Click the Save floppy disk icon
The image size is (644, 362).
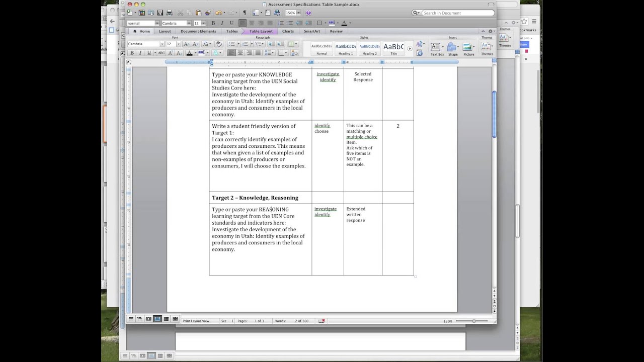coord(160,13)
